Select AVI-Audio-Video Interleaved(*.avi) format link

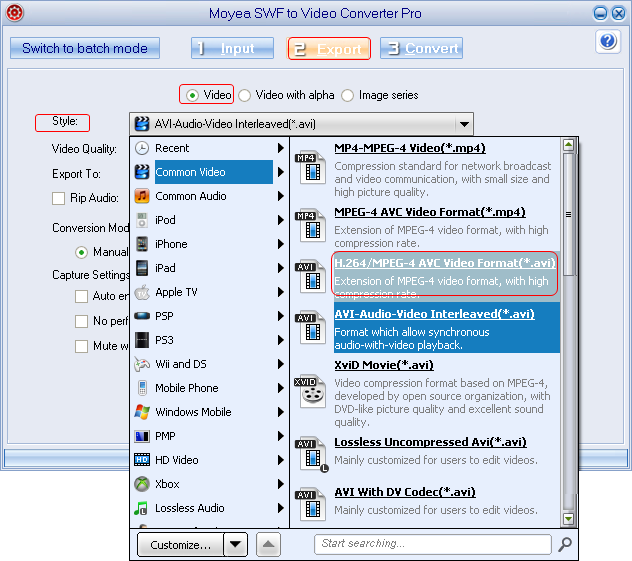[x=434, y=314]
